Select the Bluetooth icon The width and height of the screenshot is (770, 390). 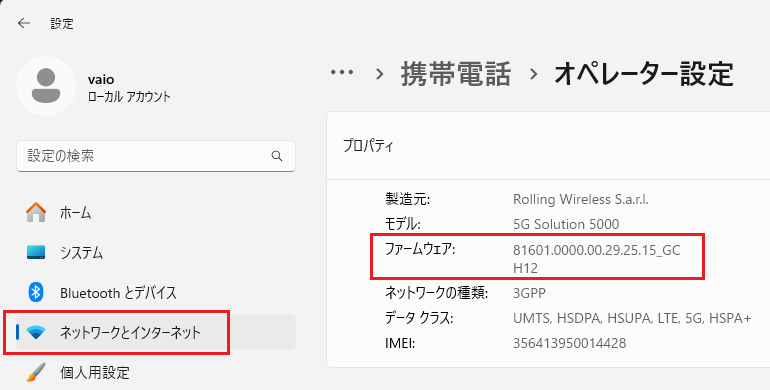tap(36, 293)
